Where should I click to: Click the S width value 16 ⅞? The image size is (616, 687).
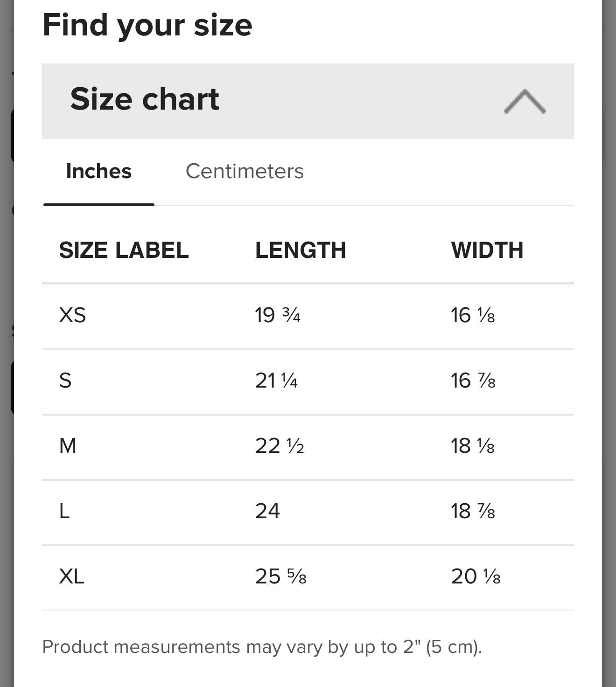(x=473, y=381)
